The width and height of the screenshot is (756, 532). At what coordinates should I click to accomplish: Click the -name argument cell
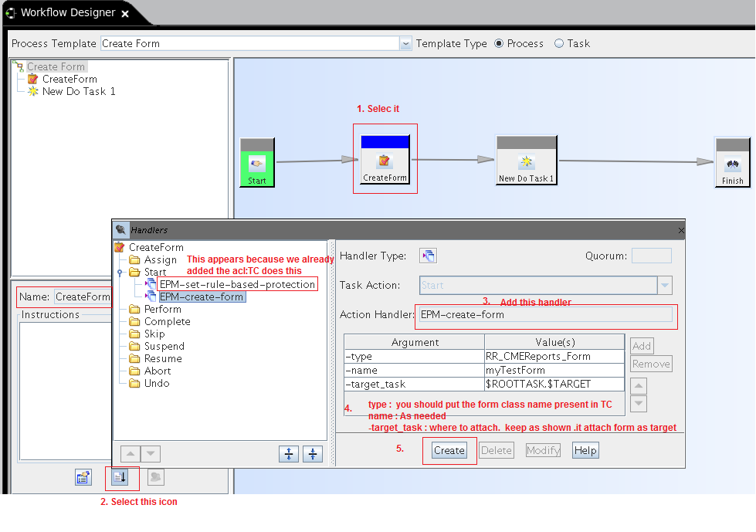click(414, 370)
